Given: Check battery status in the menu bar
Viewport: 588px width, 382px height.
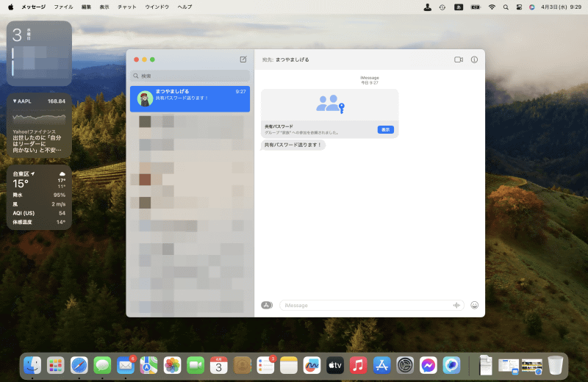Looking at the screenshot, I should coord(476,7).
